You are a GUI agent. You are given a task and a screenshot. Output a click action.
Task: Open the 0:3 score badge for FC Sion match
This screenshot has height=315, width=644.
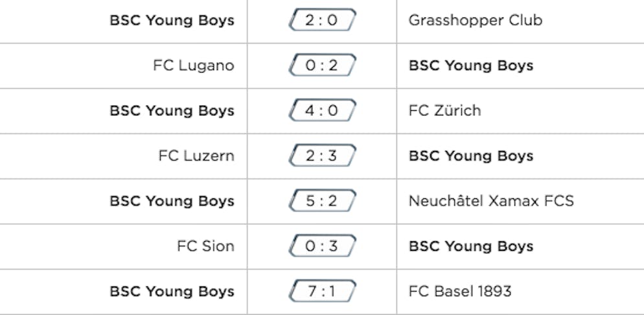point(322,246)
